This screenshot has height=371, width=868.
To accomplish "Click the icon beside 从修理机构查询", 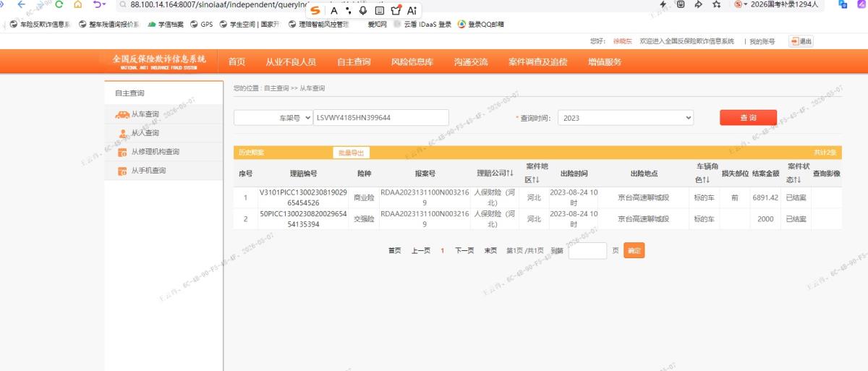I will (x=122, y=152).
